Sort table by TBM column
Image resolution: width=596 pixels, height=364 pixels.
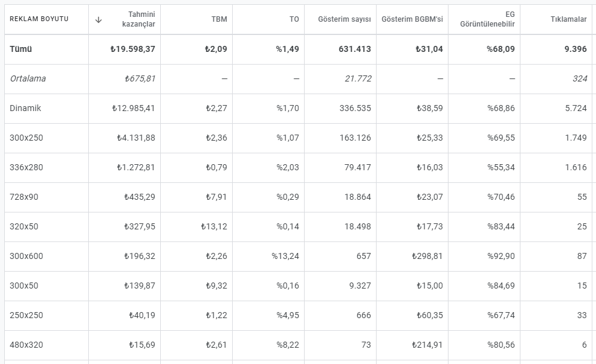pos(219,19)
